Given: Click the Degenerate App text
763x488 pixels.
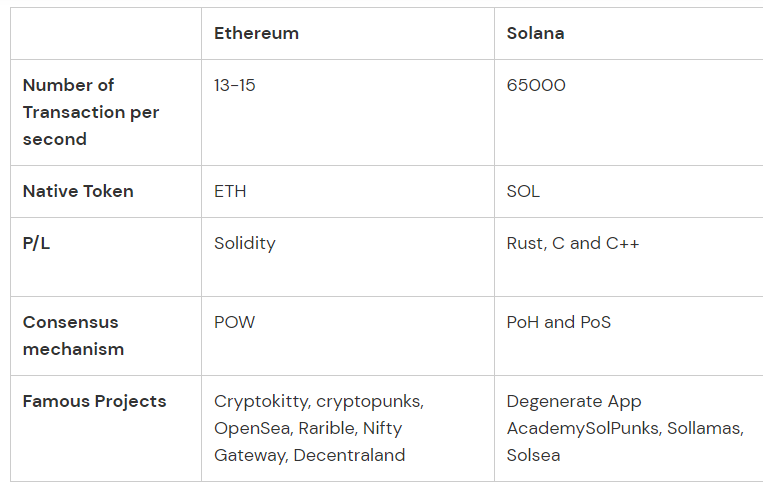Looking at the screenshot, I should coord(574,401).
